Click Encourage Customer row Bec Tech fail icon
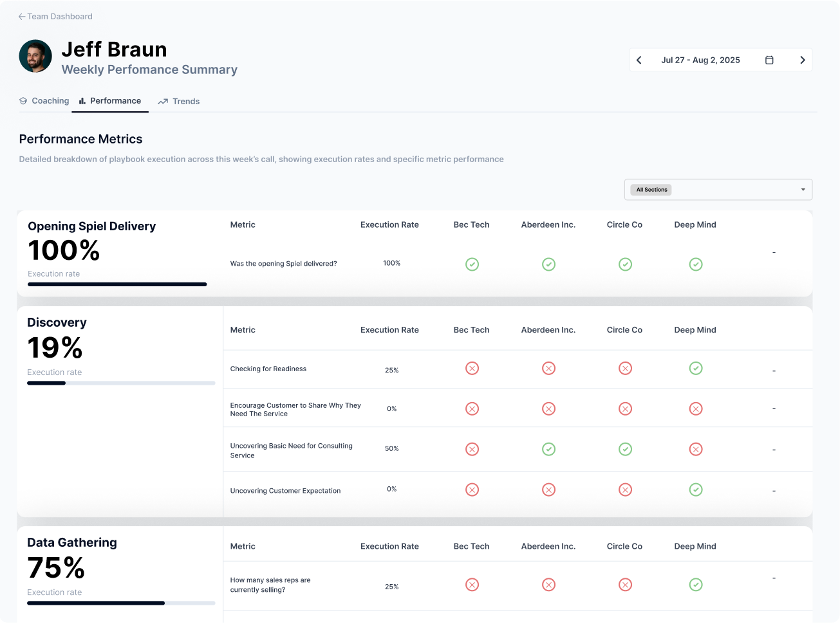 472,409
